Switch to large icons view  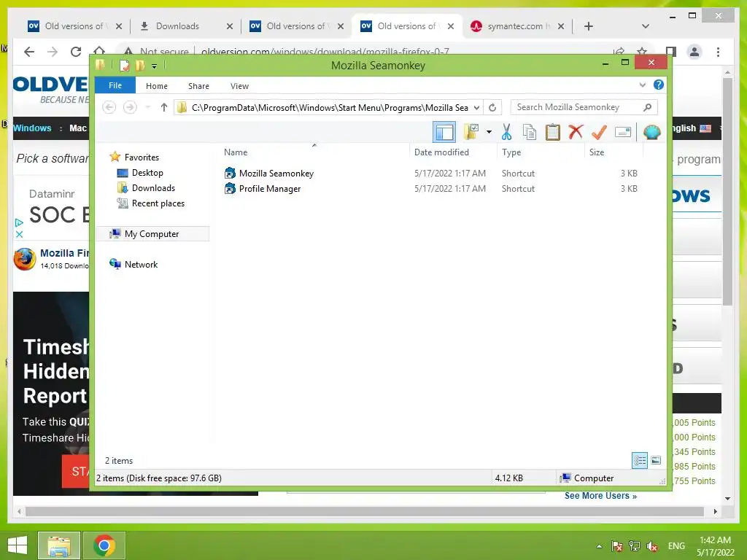[656, 460]
